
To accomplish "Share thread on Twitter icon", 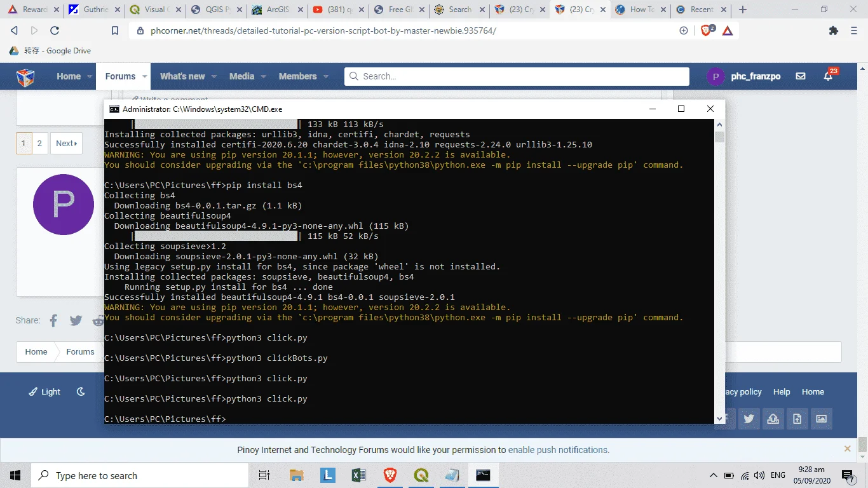I will click(x=76, y=320).
